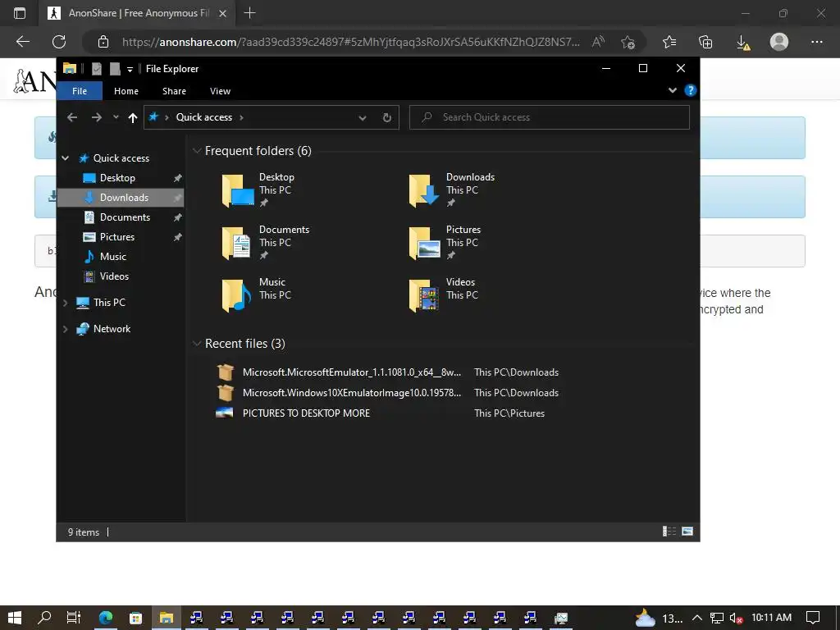
Task: Select Videos in the navigation pane
Action: click(114, 276)
